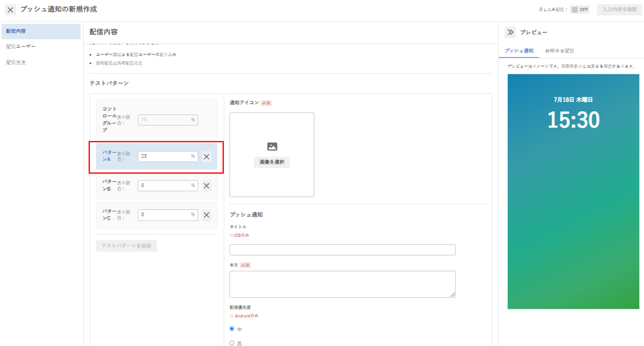Close the new push notification dialog
The width and height of the screenshot is (644, 346).
tap(10, 10)
